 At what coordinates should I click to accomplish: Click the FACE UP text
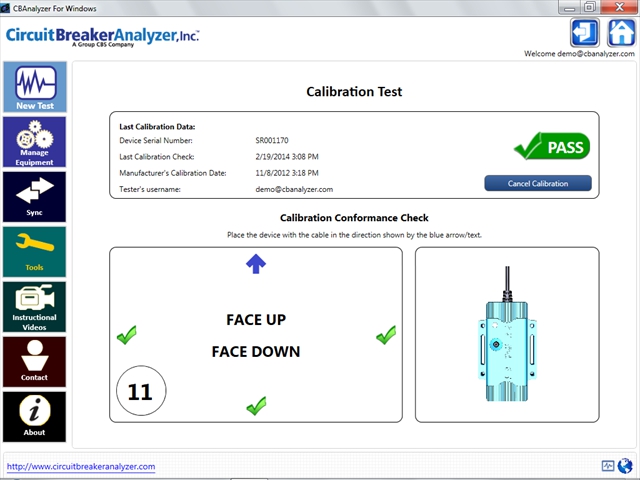coord(256,320)
